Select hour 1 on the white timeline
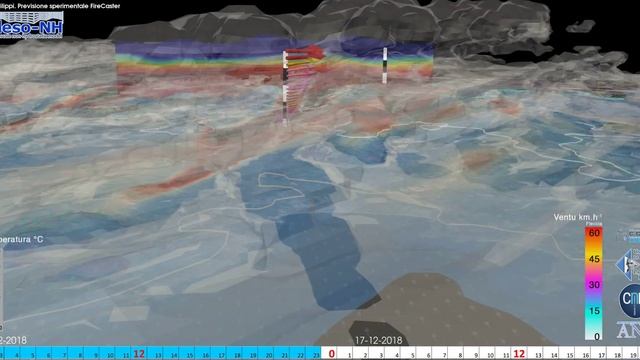Viewport: 640px width, 360px height. click(x=349, y=356)
